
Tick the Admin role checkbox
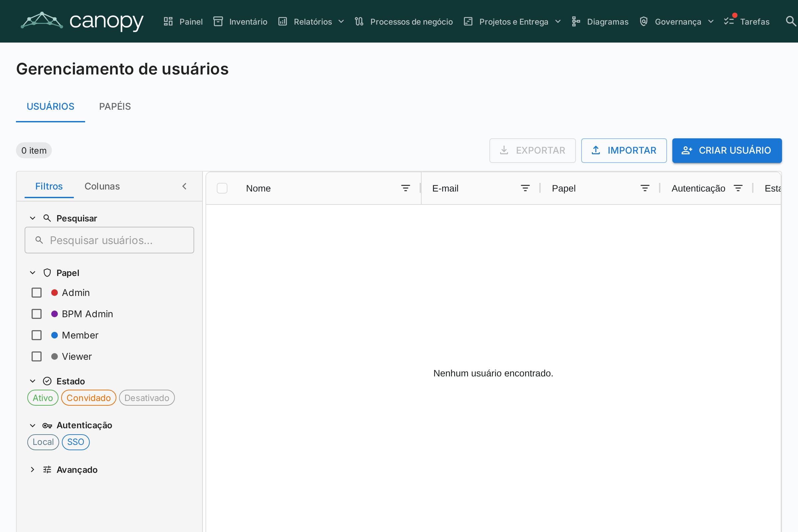(37, 293)
